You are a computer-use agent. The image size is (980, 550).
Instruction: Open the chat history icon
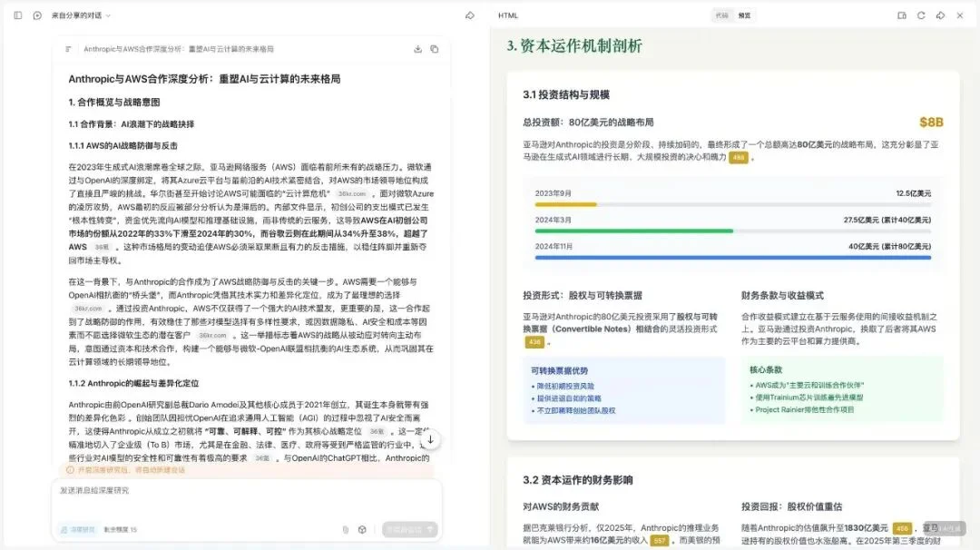click(35, 15)
